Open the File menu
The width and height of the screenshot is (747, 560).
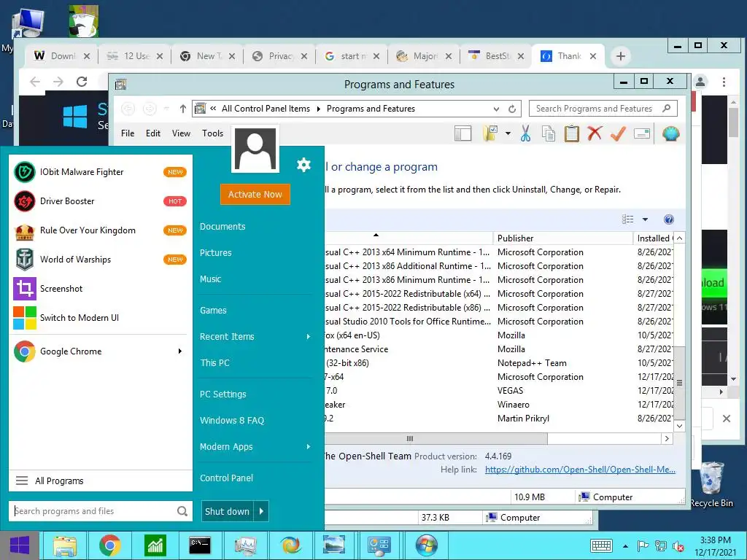(x=128, y=133)
